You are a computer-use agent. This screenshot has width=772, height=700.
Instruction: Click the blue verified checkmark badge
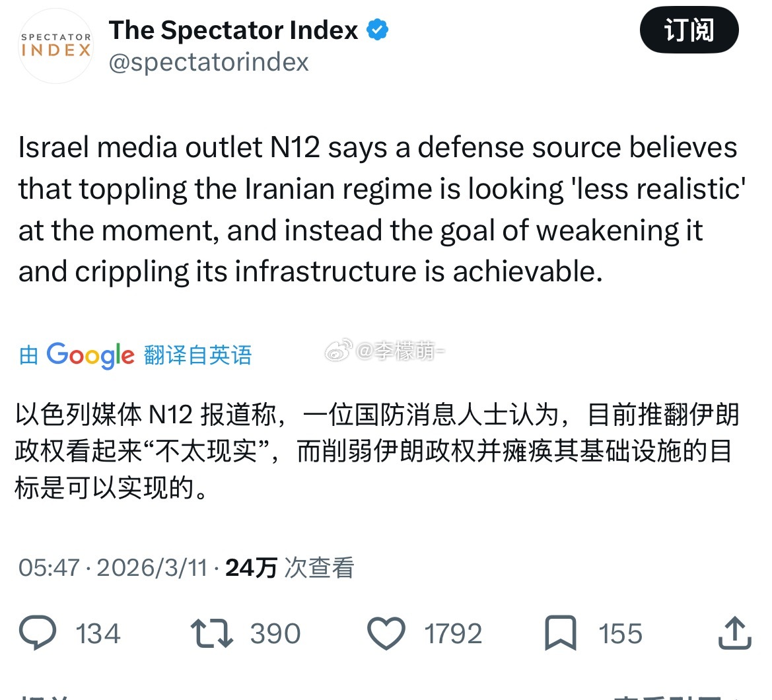[378, 30]
